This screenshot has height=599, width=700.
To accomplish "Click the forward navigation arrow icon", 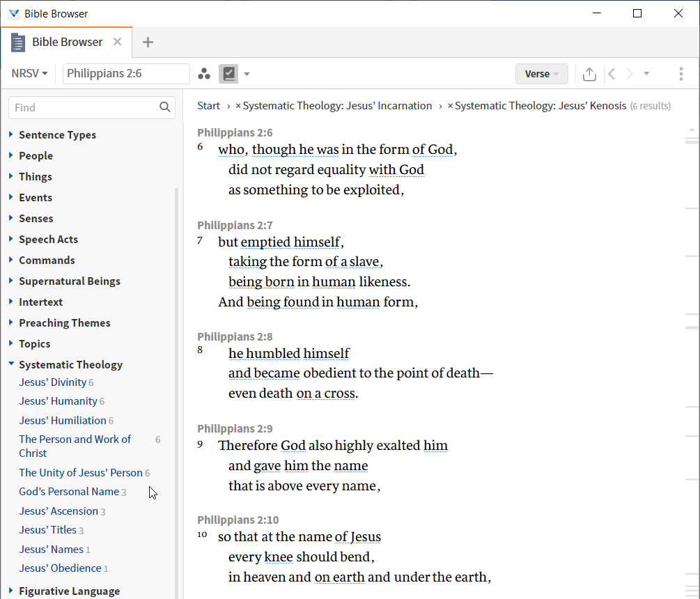I will tap(629, 73).
